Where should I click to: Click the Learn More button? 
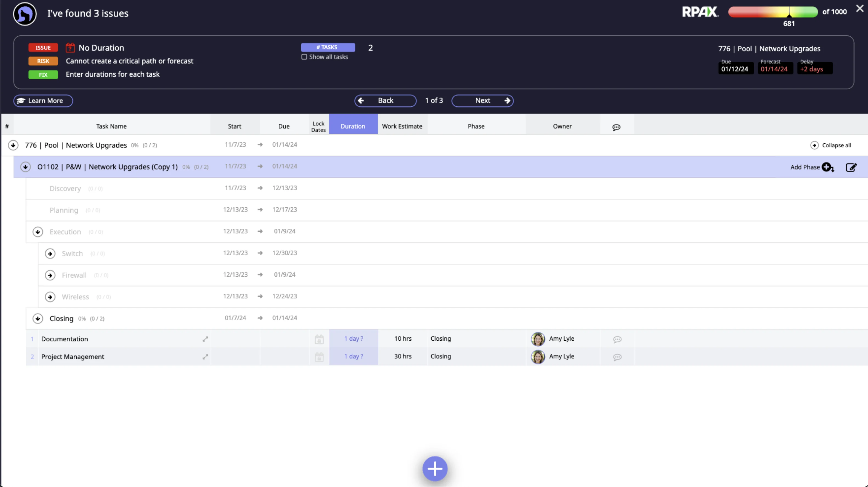pyautogui.click(x=43, y=101)
